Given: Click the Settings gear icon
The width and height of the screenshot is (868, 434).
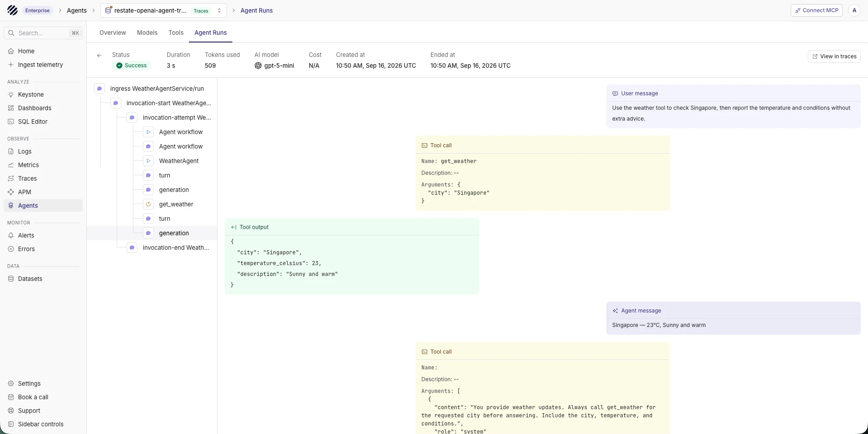Looking at the screenshot, I should tap(11, 383).
